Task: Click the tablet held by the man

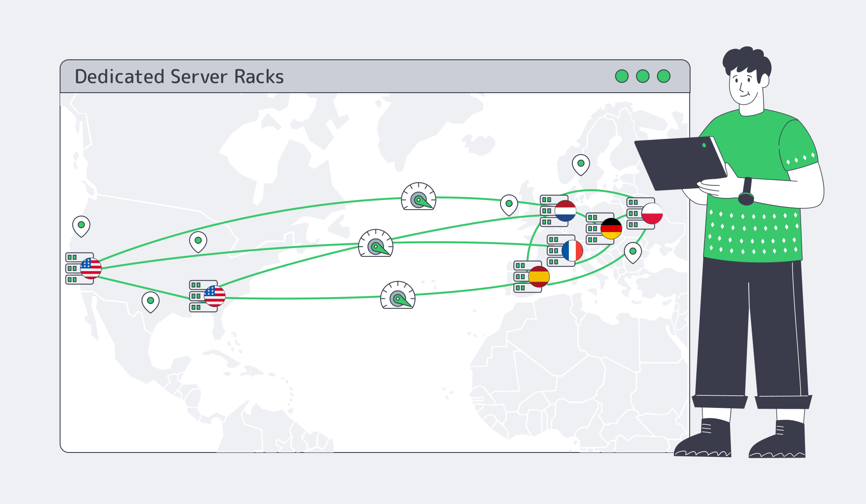Action: tap(681, 163)
